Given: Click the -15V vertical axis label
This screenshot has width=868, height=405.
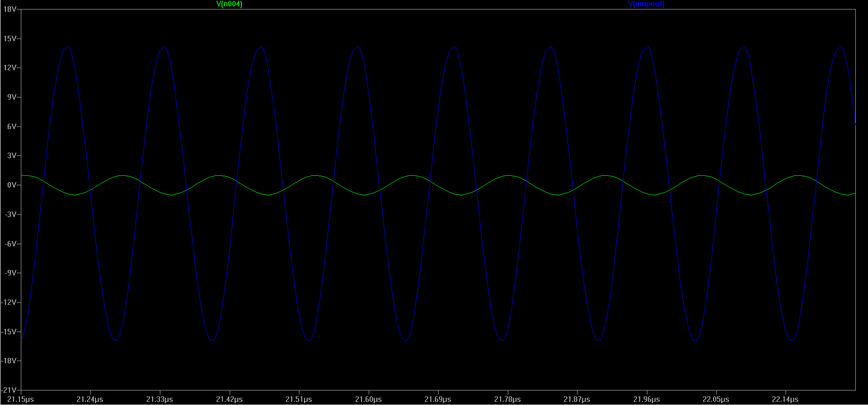Looking at the screenshot, I should point(9,332).
